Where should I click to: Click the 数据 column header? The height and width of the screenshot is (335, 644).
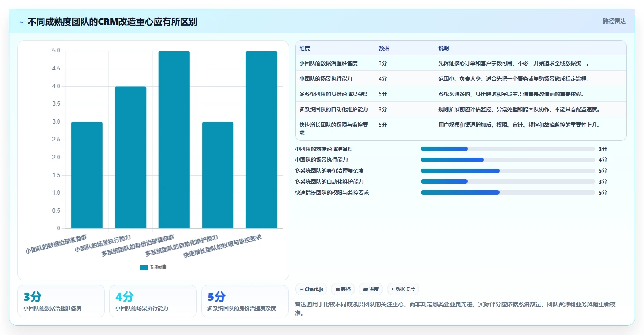384,48
